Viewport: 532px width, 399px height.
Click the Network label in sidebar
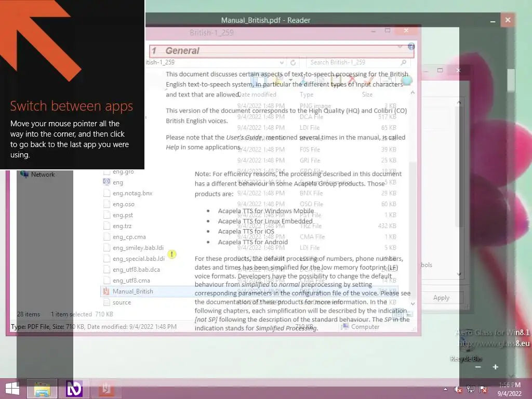pos(43,175)
